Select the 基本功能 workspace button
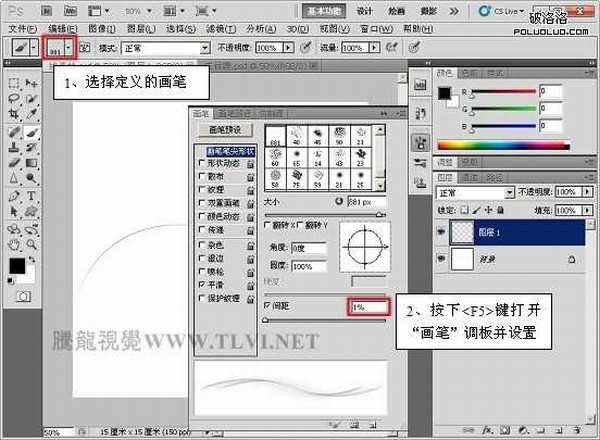The height and width of the screenshot is (440, 600). click(x=324, y=11)
